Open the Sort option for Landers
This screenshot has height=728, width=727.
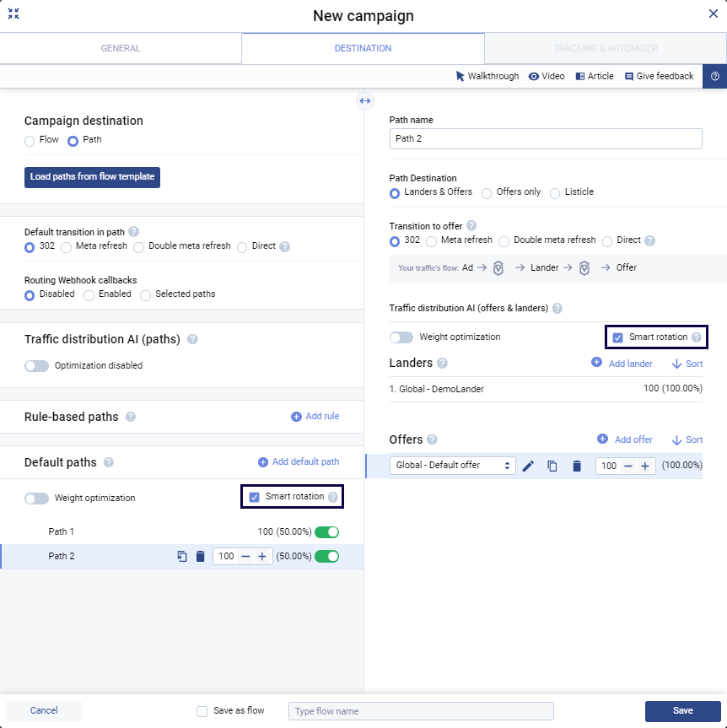click(687, 364)
